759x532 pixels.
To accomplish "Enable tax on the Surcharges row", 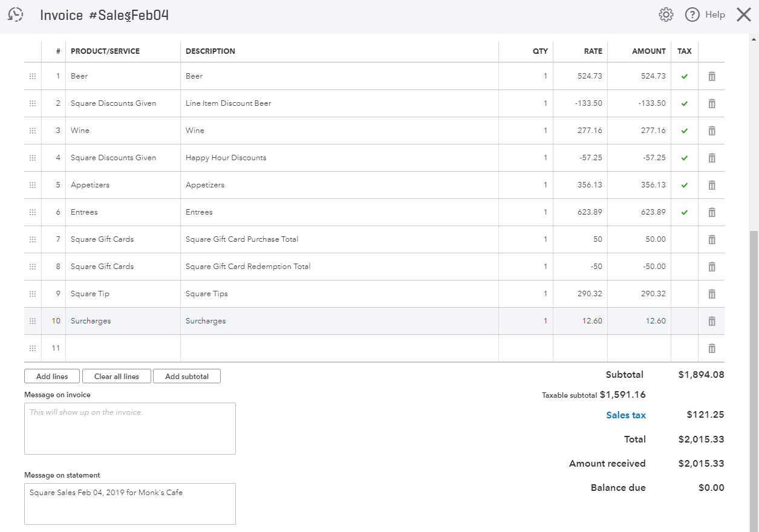I will click(685, 321).
